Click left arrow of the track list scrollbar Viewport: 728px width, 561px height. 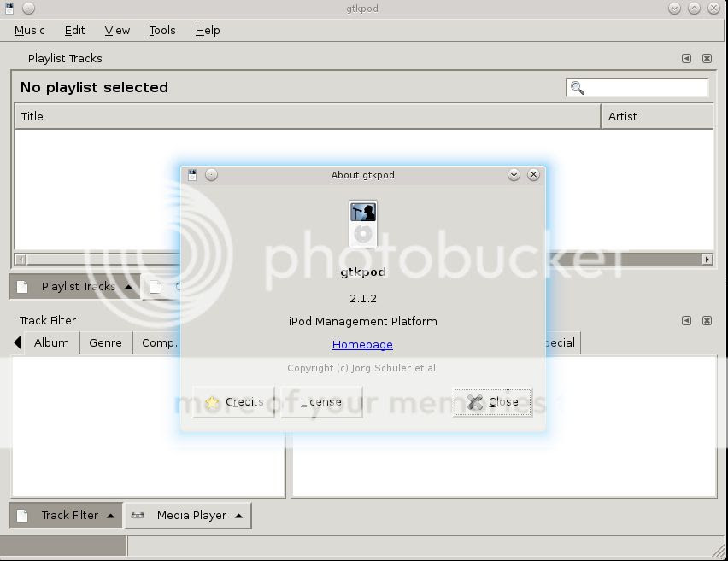pos(21,260)
